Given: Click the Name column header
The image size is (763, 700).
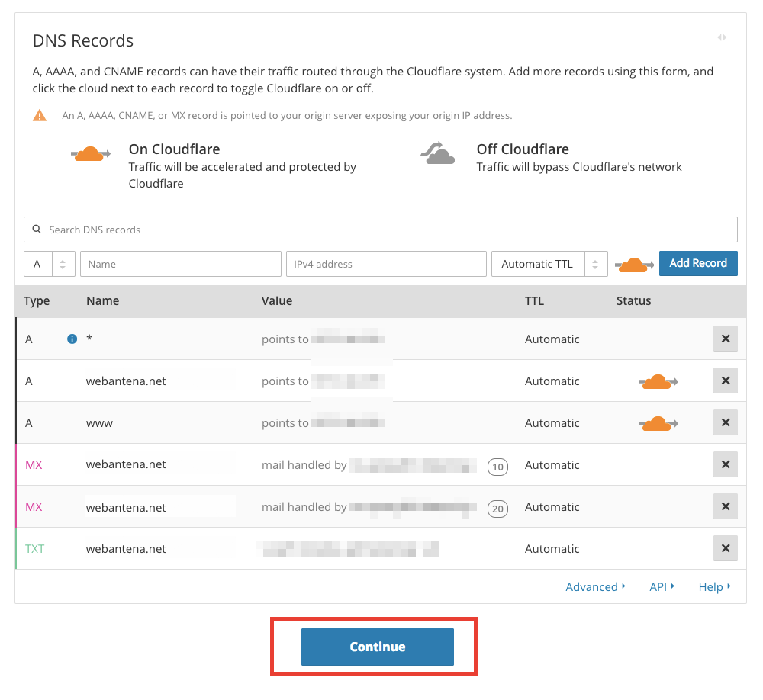Looking at the screenshot, I should pyautogui.click(x=103, y=301).
